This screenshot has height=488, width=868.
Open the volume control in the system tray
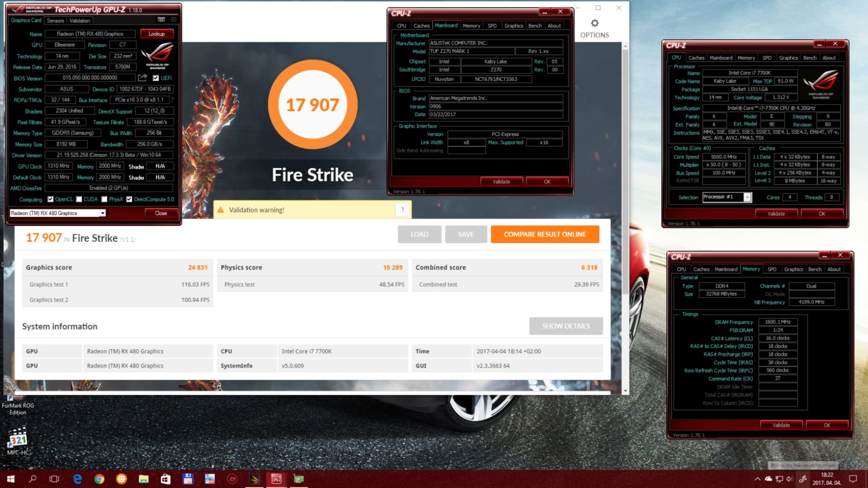click(790, 479)
